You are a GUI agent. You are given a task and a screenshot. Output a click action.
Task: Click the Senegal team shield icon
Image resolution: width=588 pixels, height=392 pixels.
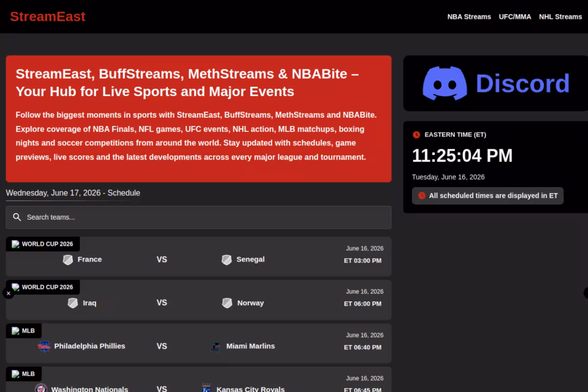click(226, 260)
